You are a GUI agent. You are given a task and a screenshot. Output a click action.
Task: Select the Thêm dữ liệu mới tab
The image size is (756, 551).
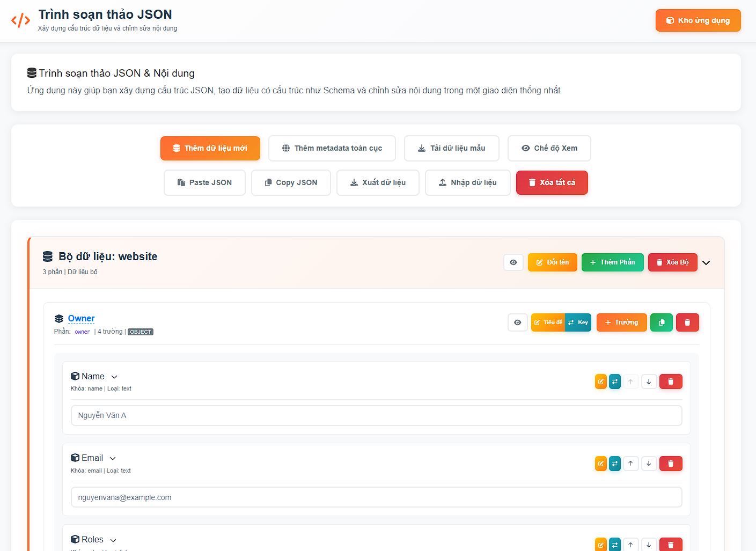point(210,148)
